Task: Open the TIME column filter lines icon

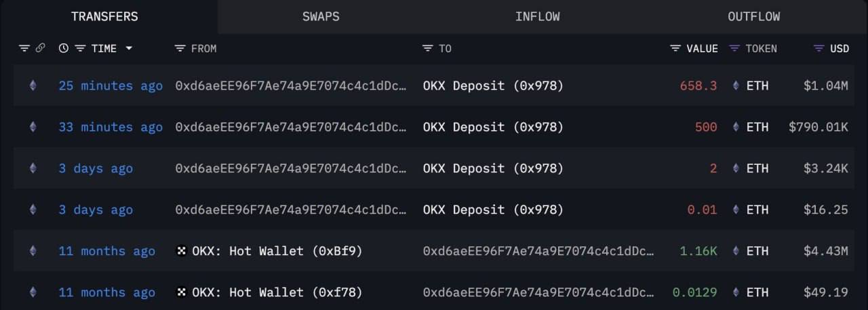Action: [x=80, y=48]
